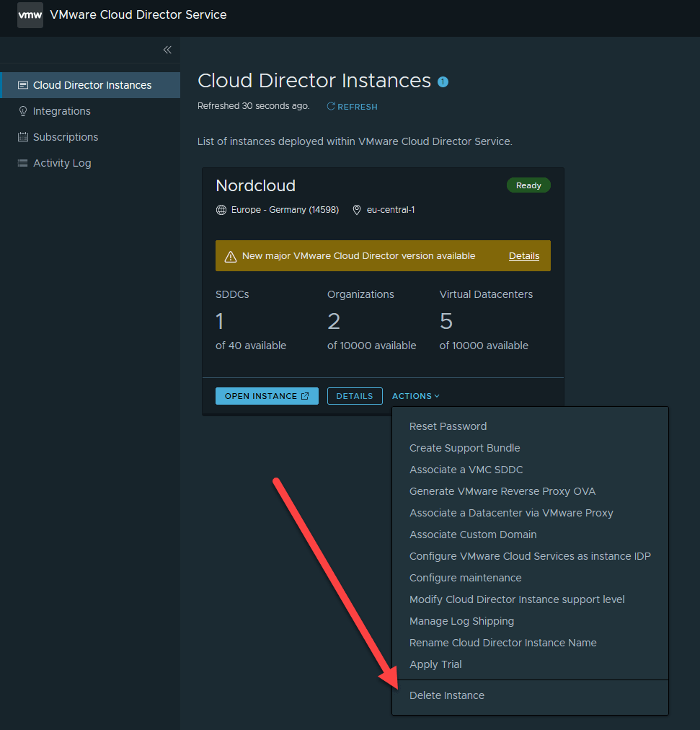Choose Reset Password menu item
This screenshot has width=700, height=730.
[x=448, y=426]
